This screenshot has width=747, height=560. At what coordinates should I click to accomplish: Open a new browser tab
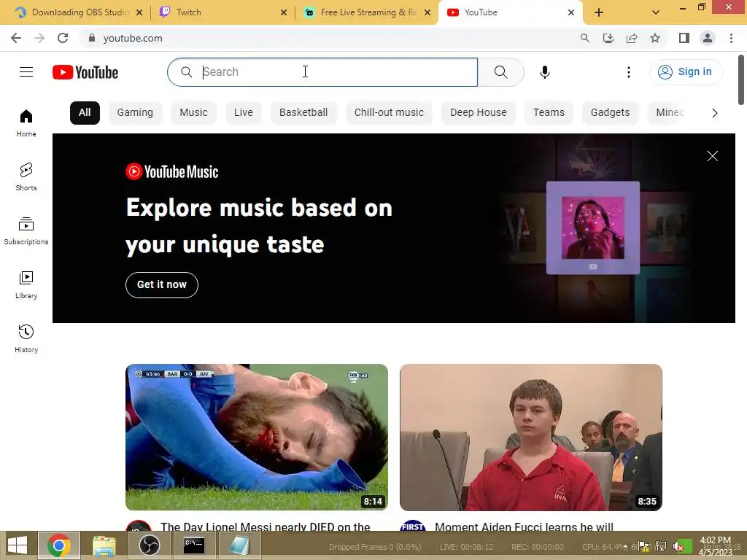click(599, 12)
